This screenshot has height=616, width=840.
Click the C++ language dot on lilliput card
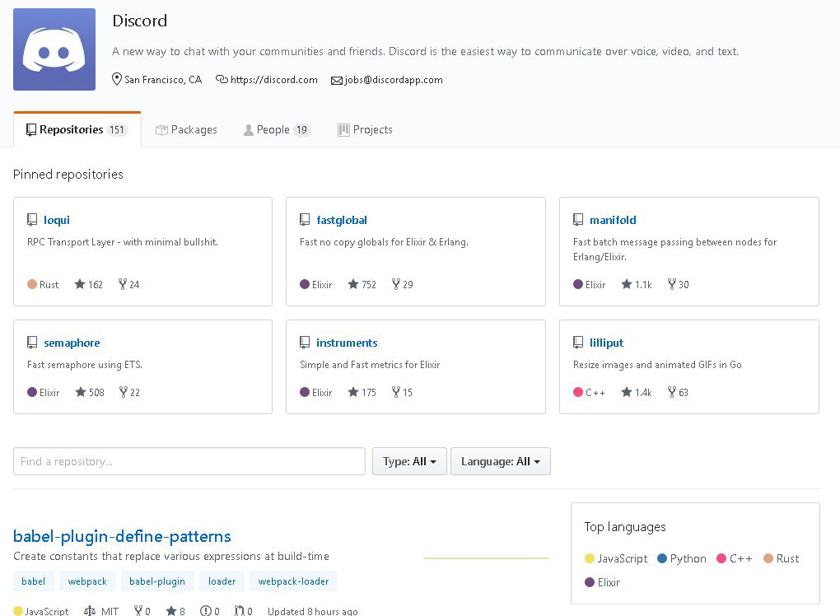coord(578,392)
